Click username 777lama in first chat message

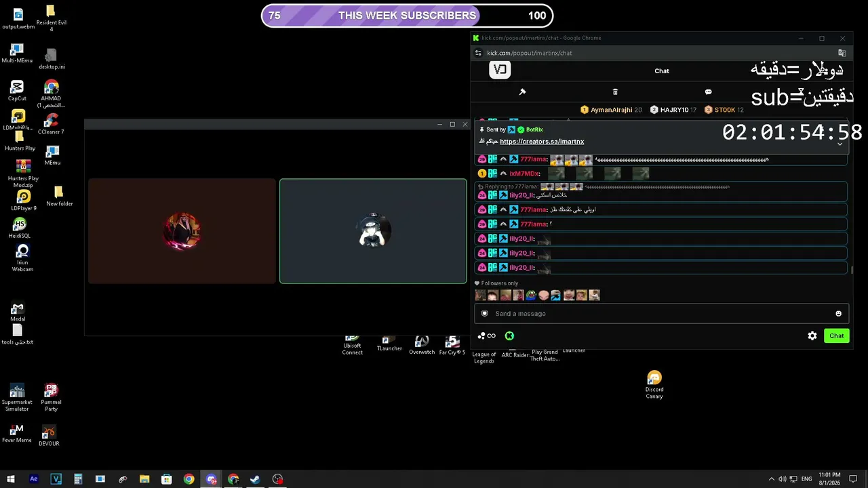[x=533, y=159]
